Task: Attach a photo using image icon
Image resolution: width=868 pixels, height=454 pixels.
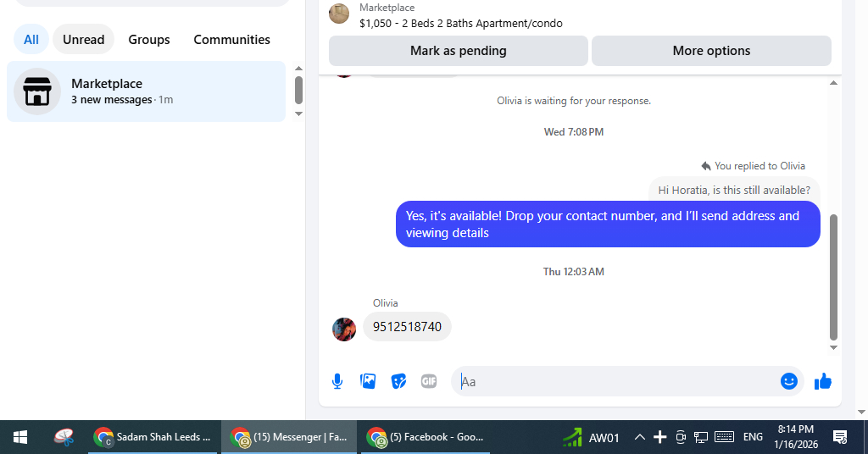Action: pyautogui.click(x=368, y=381)
